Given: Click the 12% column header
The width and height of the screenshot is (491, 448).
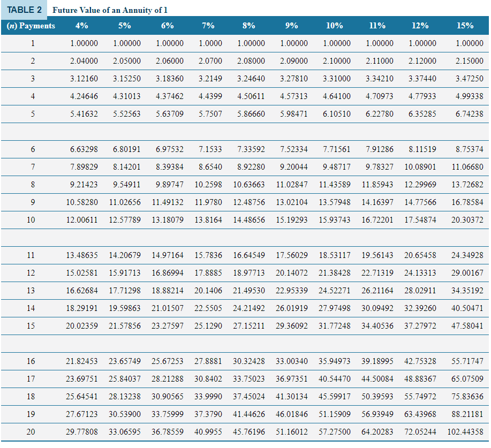Looking at the screenshot, I should 421,25.
